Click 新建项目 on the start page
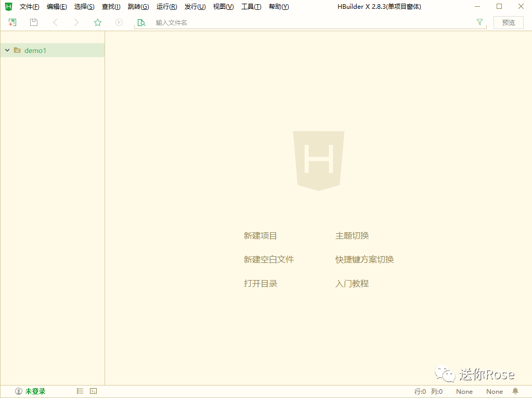 coord(260,235)
